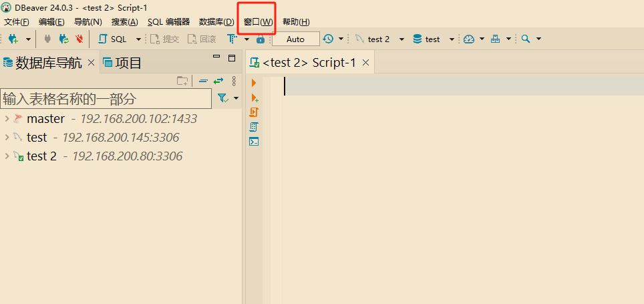Select test 2 192.168.200.80:3306 connection

98,156
